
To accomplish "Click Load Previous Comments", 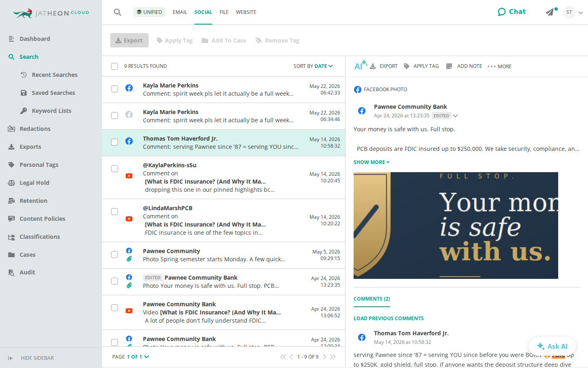I will tap(389, 319).
